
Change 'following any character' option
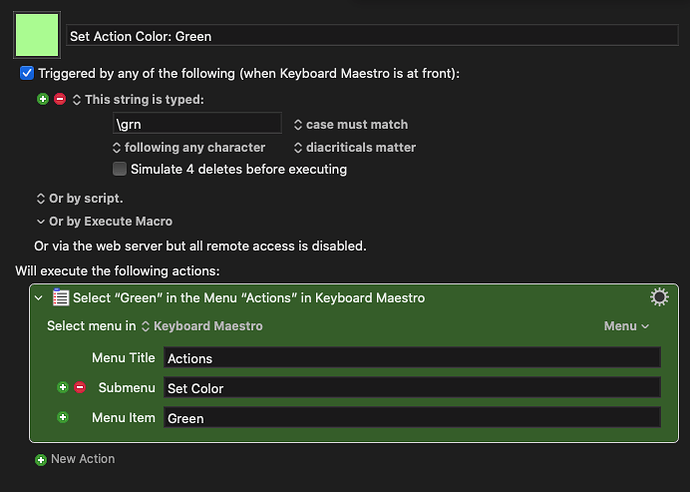(189, 147)
